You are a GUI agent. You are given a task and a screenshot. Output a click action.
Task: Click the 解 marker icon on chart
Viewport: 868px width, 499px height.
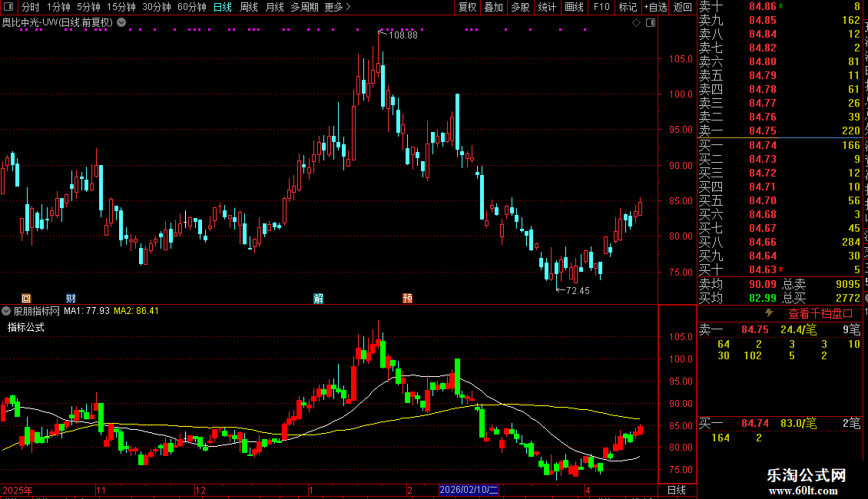318,298
